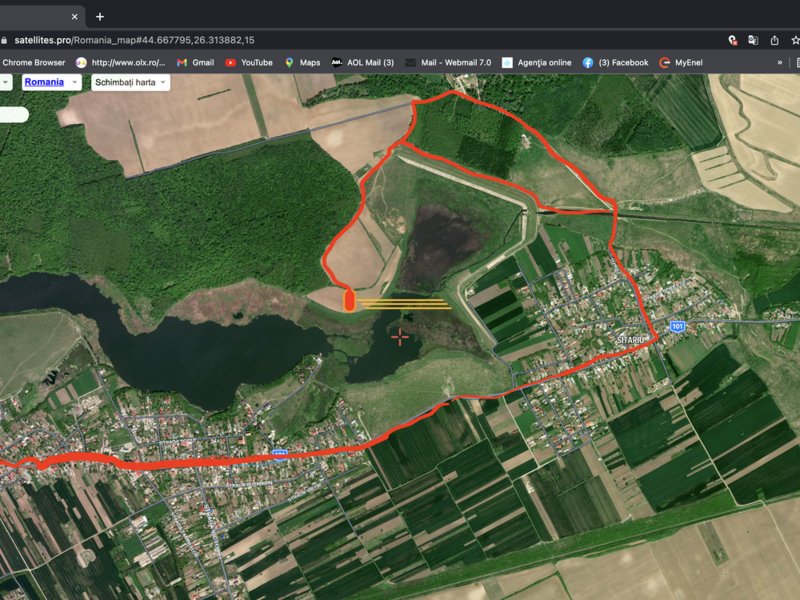Viewport: 800px width, 600px height.
Task: Click the translate page icon
Action: tap(753, 40)
